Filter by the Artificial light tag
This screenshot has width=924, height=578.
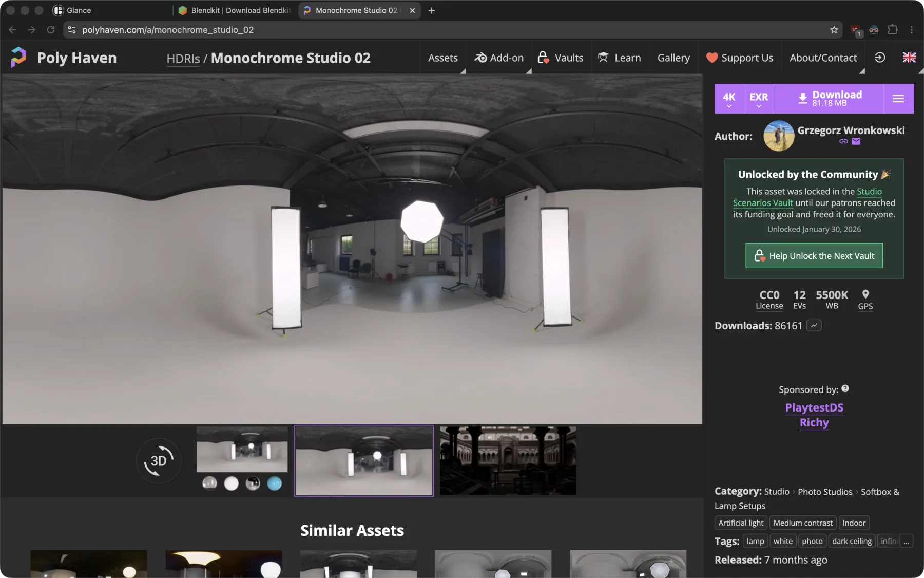[x=741, y=523]
